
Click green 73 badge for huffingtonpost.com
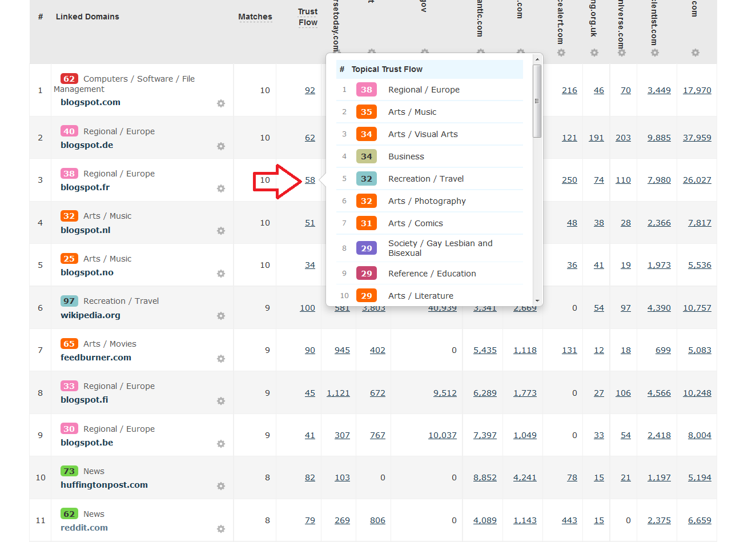[69, 471]
